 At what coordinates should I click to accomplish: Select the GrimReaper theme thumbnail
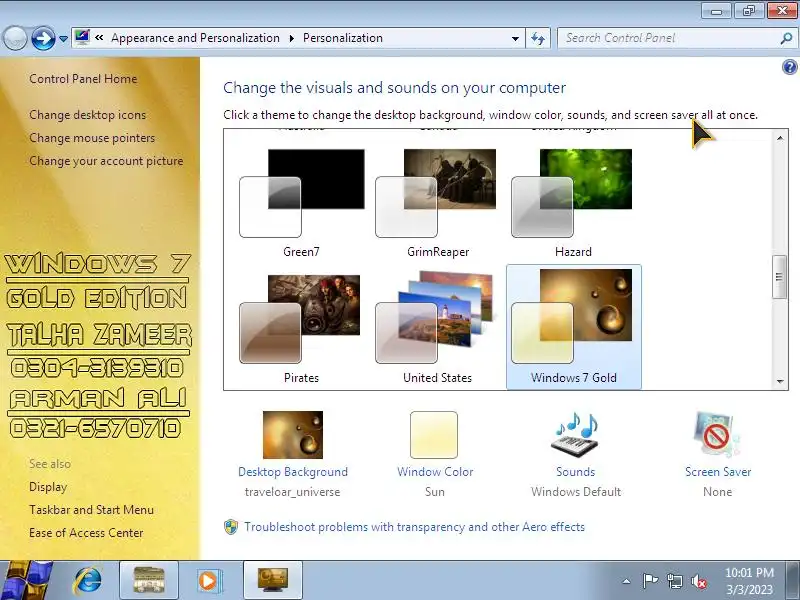pyautogui.click(x=438, y=193)
